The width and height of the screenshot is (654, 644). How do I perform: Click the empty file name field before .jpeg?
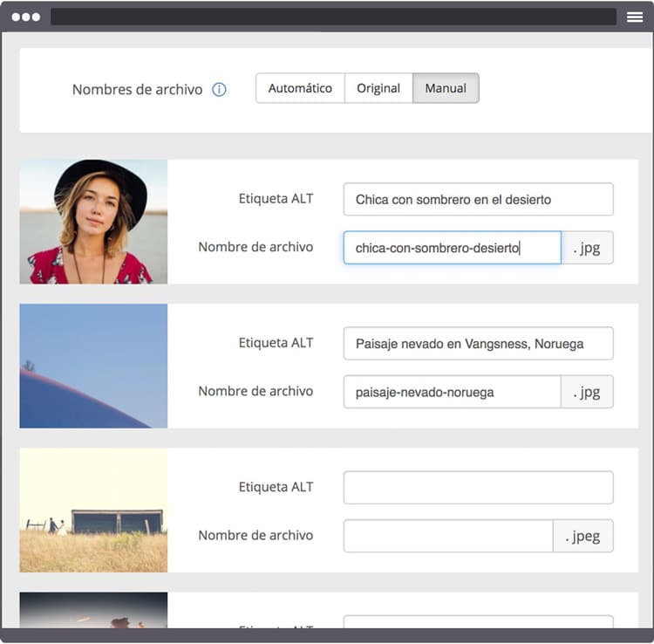point(448,536)
